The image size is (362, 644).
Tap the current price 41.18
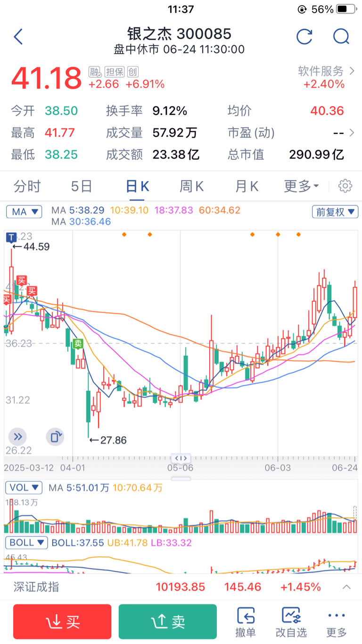tap(47, 78)
